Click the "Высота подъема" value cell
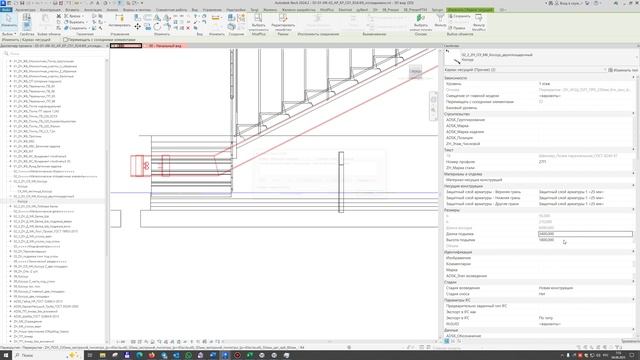The image size is (640, 360). coord(585,240)
